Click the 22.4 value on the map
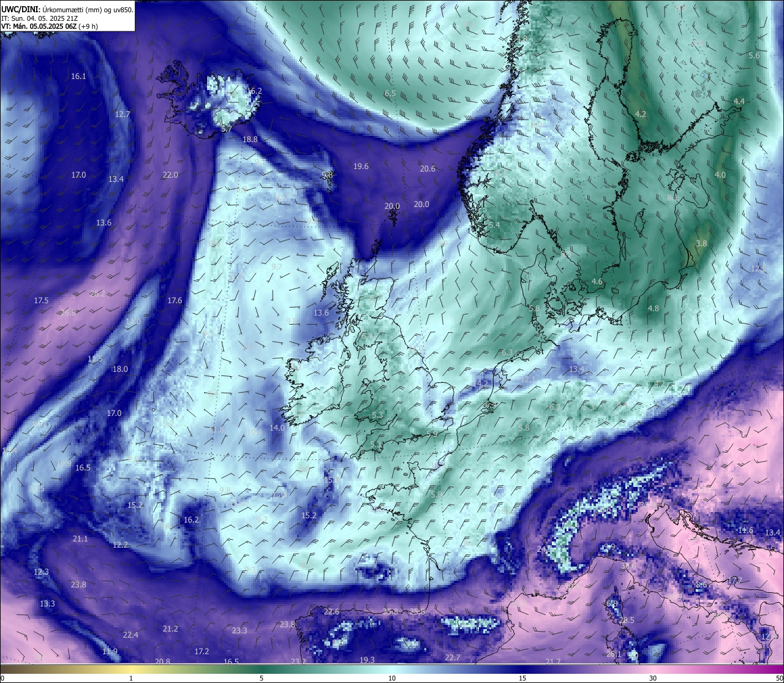 130,635
